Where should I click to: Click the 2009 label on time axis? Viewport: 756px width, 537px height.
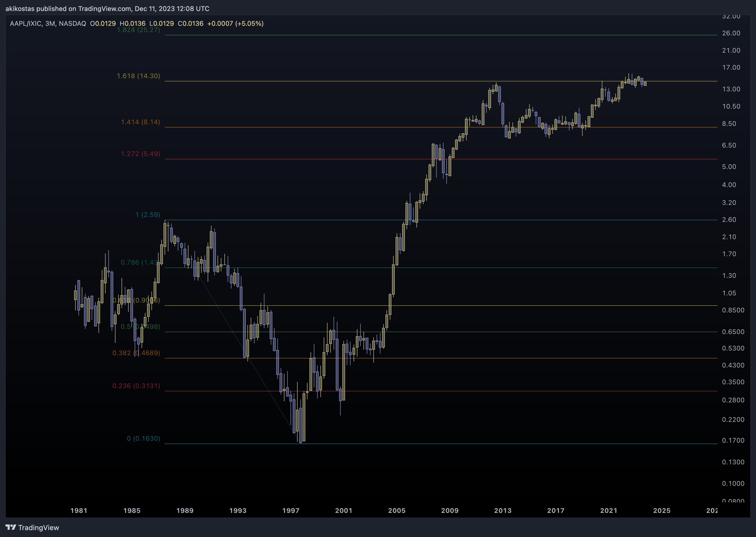450,511
